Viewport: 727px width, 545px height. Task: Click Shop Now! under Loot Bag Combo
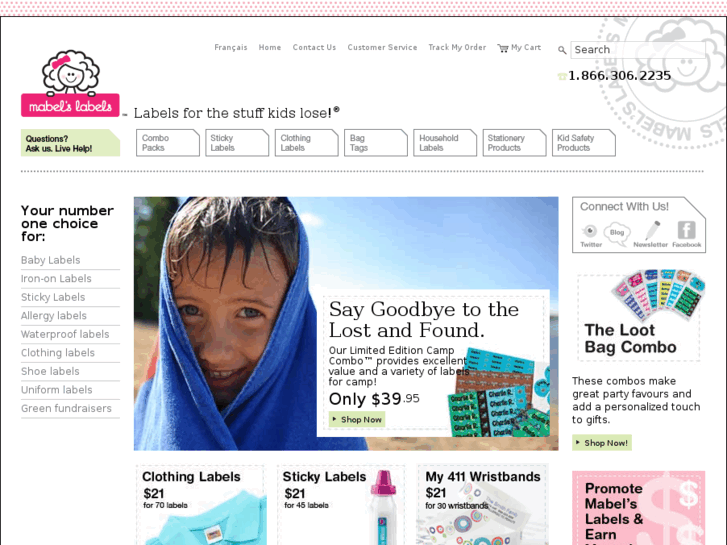(602, 442)
